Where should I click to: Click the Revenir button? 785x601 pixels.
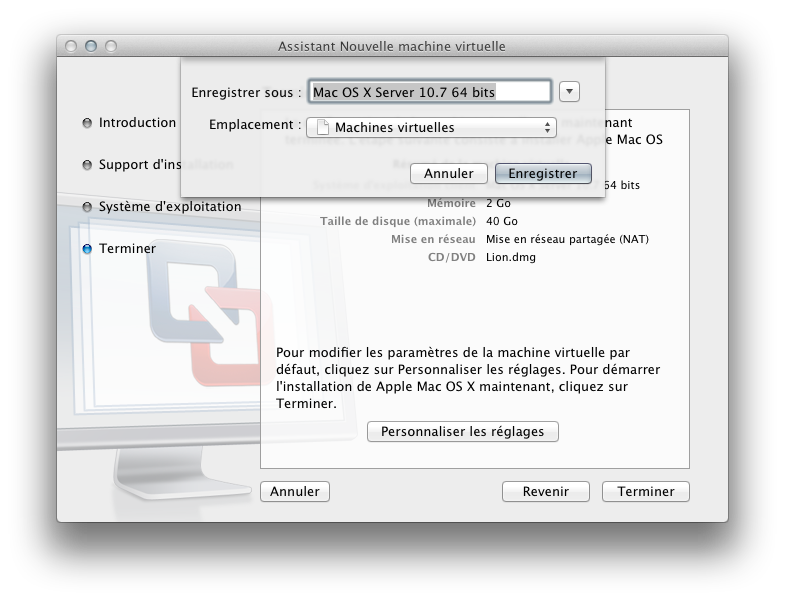coord(546,491)
